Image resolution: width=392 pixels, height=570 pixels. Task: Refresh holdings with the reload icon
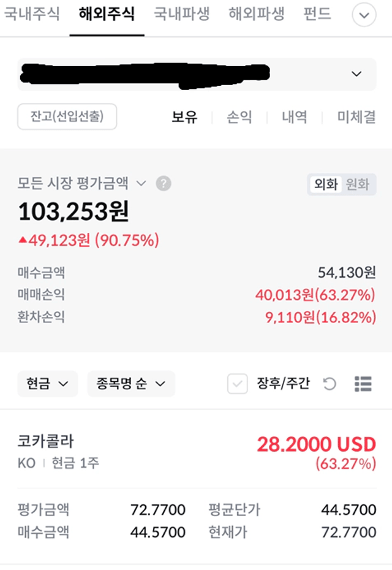330,384
